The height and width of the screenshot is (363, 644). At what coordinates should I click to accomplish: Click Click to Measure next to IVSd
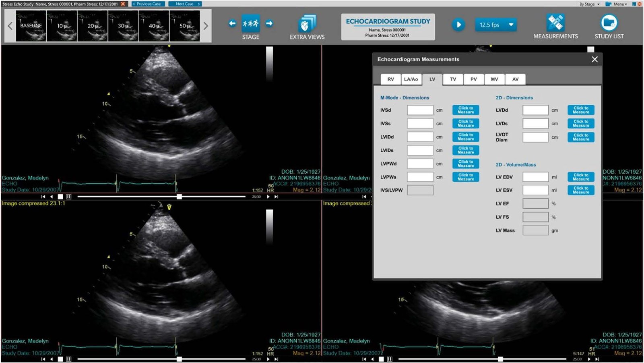coord(466,110)
